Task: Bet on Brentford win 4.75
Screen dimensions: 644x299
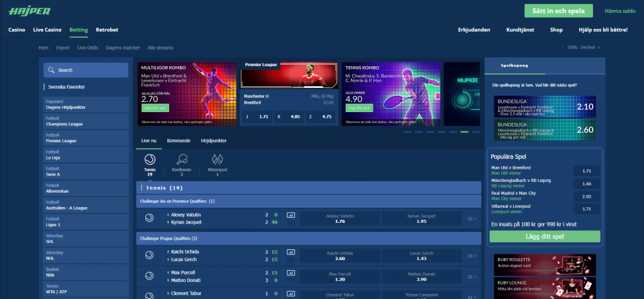Action: click(320, 117)
